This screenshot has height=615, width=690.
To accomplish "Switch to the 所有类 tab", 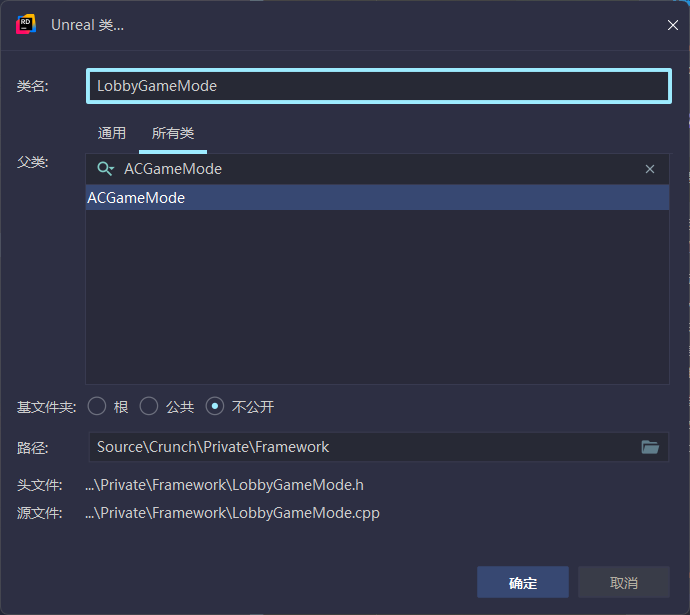I will [x=173, y=133].
